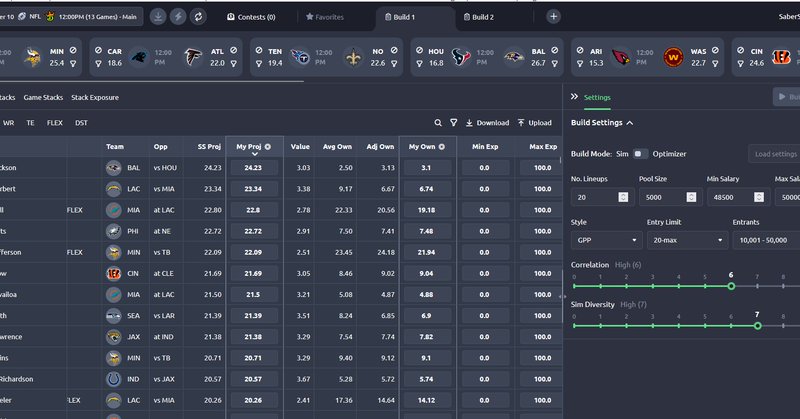Screen dimensions: 800x419
Task: Adjust Pool Size stepper arrows
Action: pos(691,197)
